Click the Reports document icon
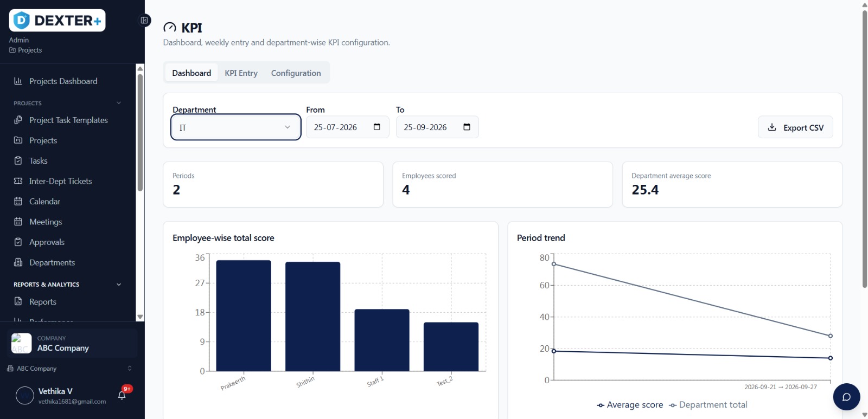Viewport: 868px width, 419px height. [18, 301]
